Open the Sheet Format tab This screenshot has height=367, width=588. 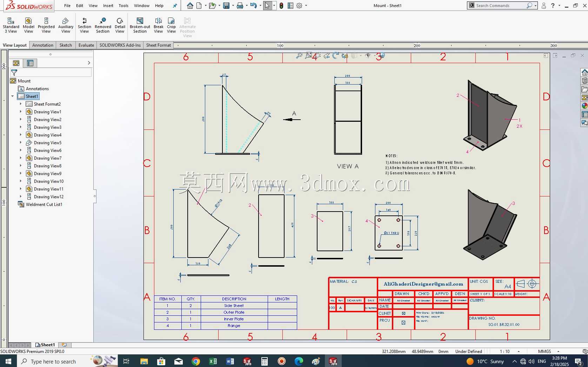pyautogui.click(x=158, y=45)
